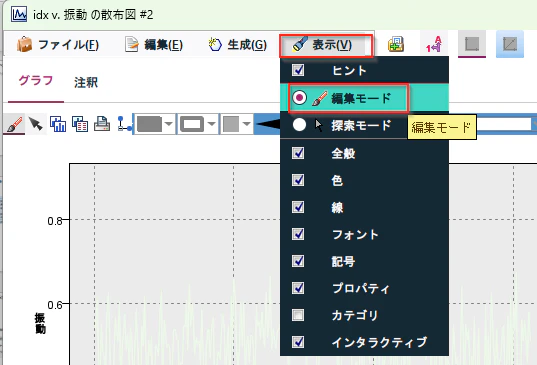Click the 0.8 axis tick label
Screen dimensions: 537x365
55,221
